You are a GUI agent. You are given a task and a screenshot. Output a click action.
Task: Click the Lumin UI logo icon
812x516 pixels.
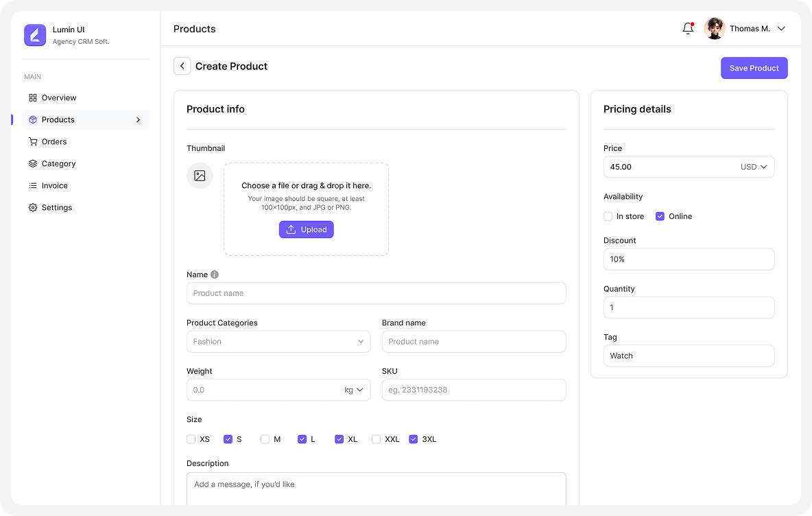[x=35, y=35]
